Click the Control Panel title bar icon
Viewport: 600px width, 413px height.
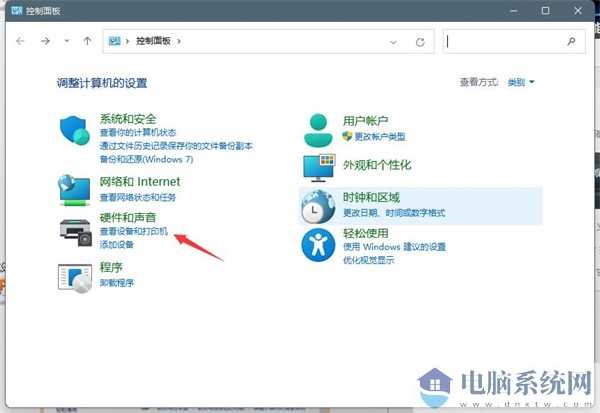point(17,10)
